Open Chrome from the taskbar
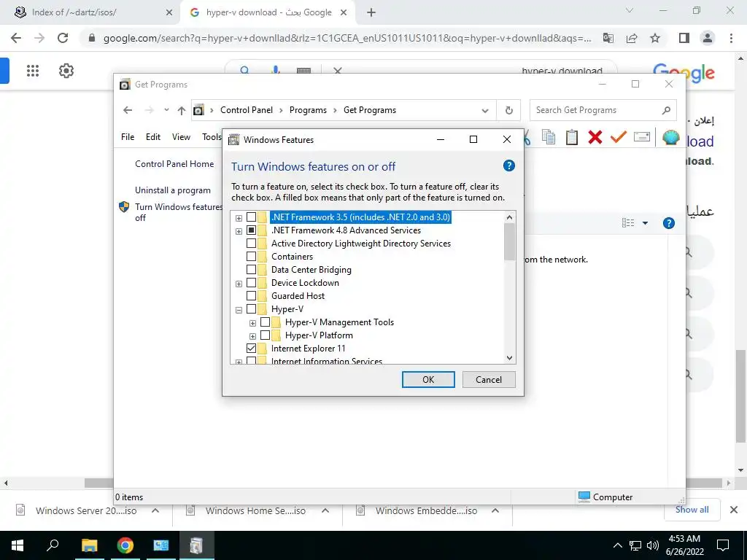 coord(125,545)
